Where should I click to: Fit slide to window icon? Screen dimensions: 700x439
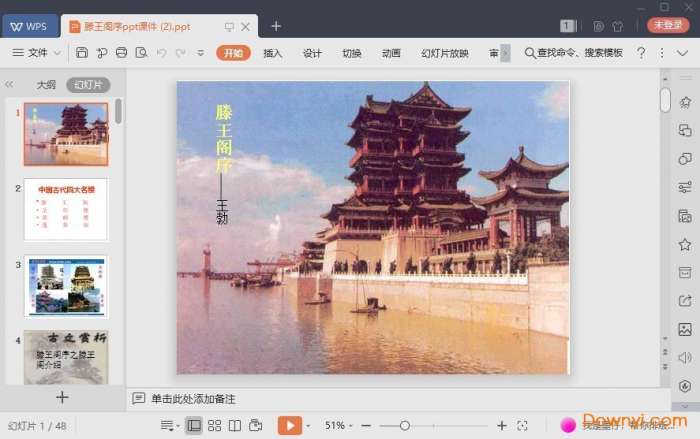(522, 426)
